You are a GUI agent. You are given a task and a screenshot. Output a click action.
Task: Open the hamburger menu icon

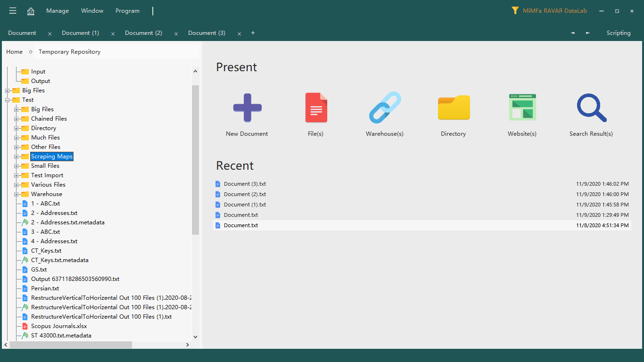[x=13, y=11]
